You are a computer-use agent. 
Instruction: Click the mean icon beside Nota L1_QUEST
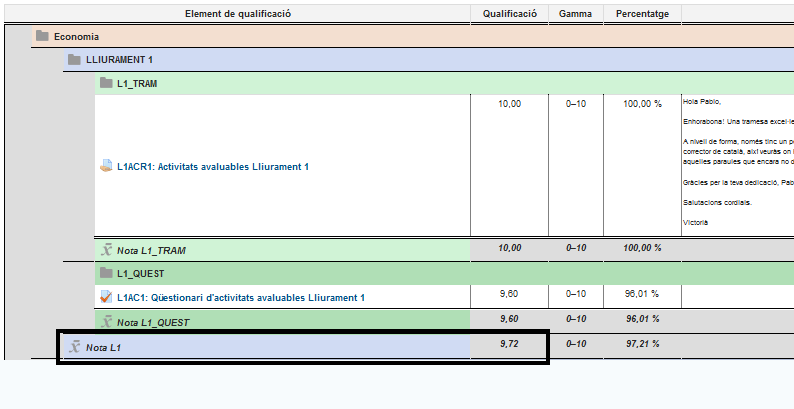click(x=105, y=322)
